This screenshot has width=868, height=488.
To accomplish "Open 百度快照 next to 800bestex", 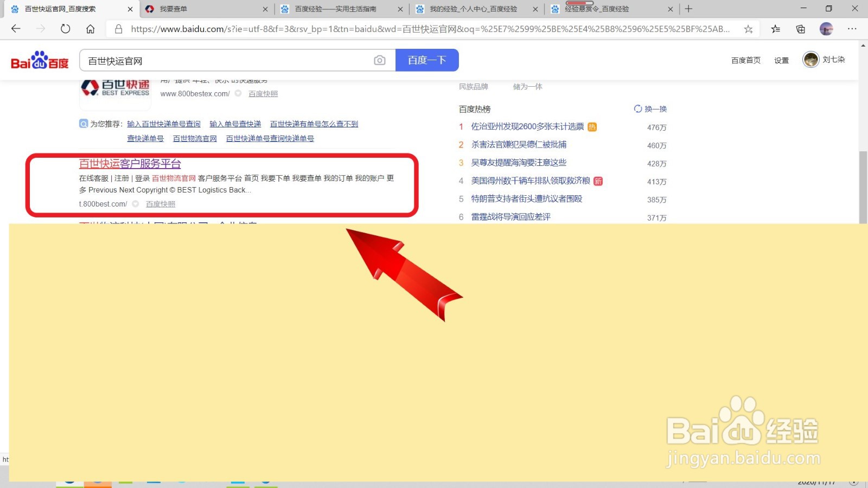I will coord(263,94).
